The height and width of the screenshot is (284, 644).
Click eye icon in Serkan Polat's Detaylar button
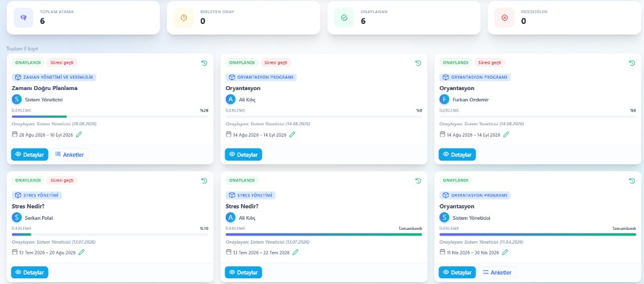pos(18,272)
